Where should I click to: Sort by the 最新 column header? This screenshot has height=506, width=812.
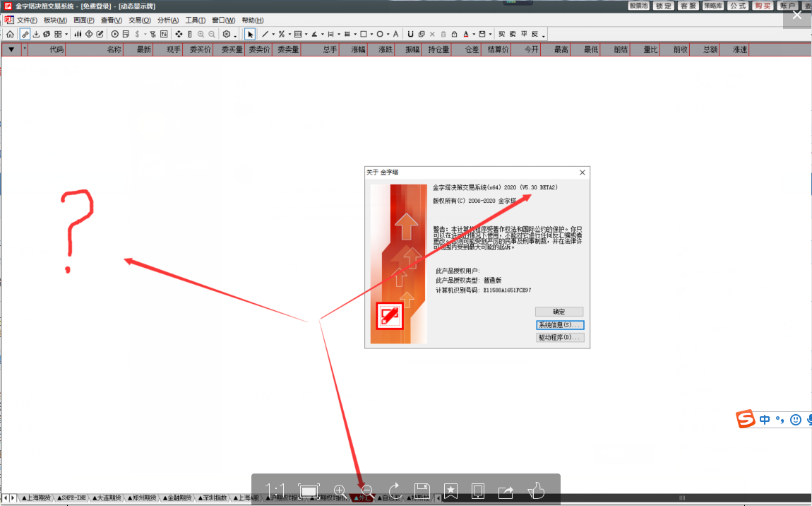[139, 49]
